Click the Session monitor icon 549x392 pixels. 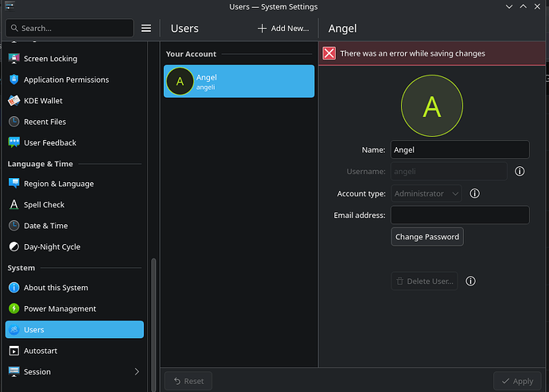coord(14,371)
